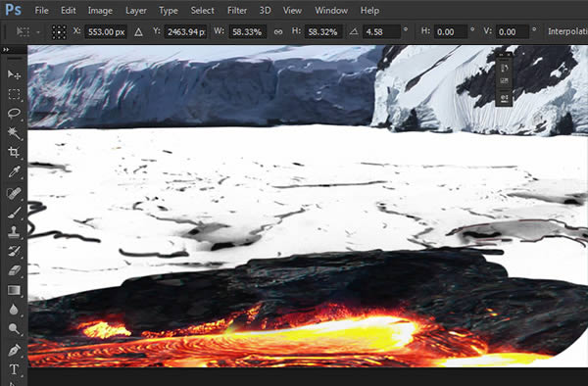Open the tool preset picker dropdown arrow
The height and width of the screenshot is (386, 588).
[38, 32]
